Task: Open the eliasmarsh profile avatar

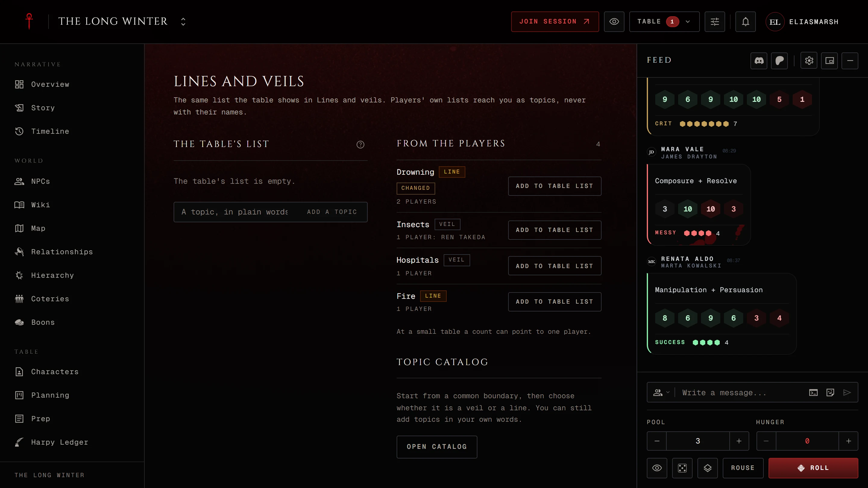Action: point(775,22)
